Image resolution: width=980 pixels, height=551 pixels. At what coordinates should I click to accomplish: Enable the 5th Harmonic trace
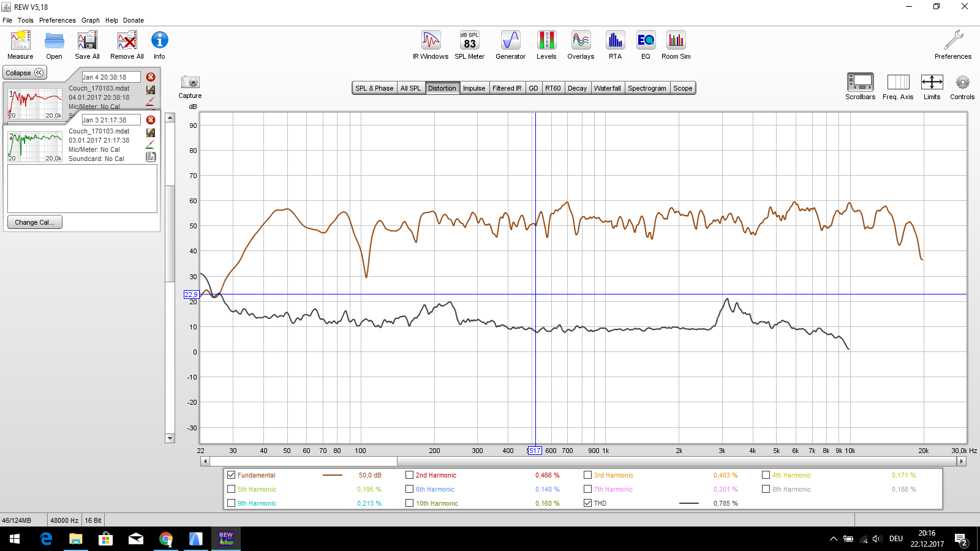click(231, 489)
